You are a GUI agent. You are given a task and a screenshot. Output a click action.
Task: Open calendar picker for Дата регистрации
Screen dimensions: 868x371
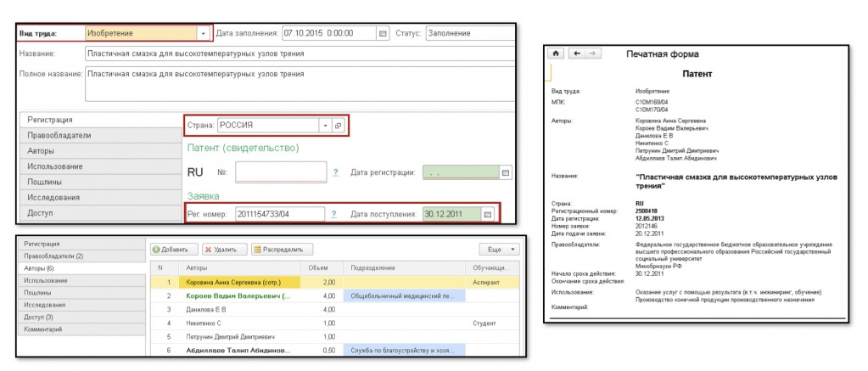[505, 172]
